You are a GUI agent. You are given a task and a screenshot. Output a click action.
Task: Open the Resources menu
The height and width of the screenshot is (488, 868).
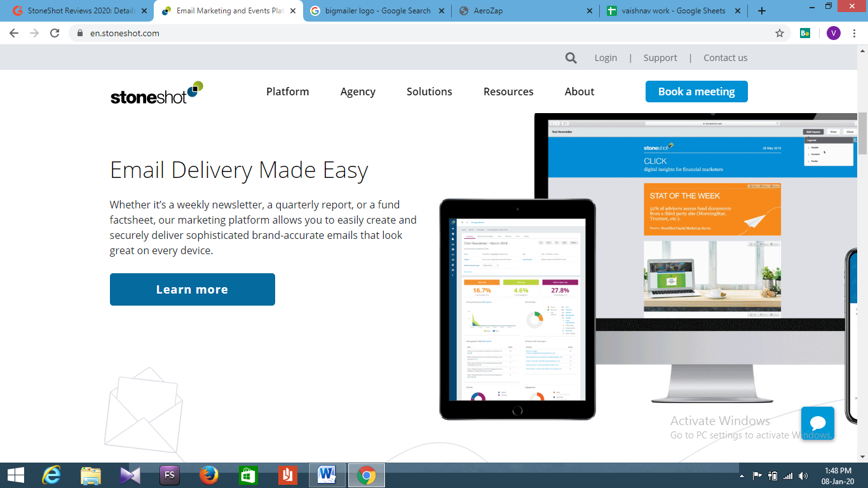coord(508,91)
